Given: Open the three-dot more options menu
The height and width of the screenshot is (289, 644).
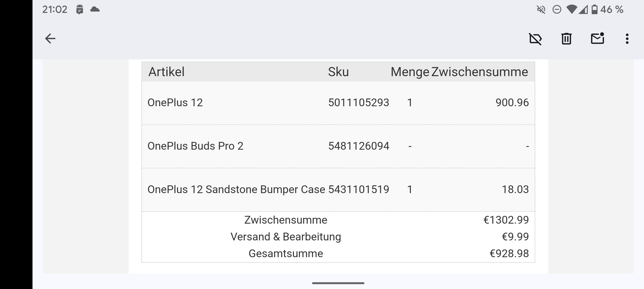Looking at the screenshot, I should click(627, 39).
